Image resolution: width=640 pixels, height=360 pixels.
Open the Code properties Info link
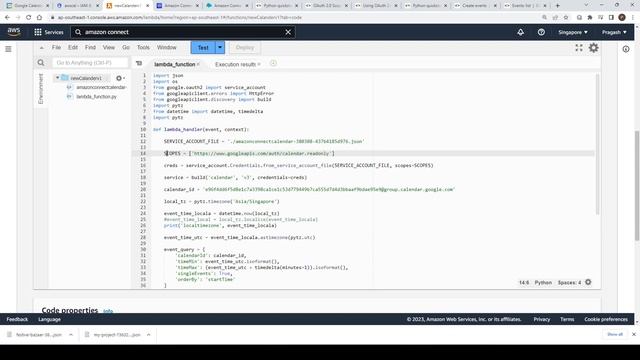point(108,311)
